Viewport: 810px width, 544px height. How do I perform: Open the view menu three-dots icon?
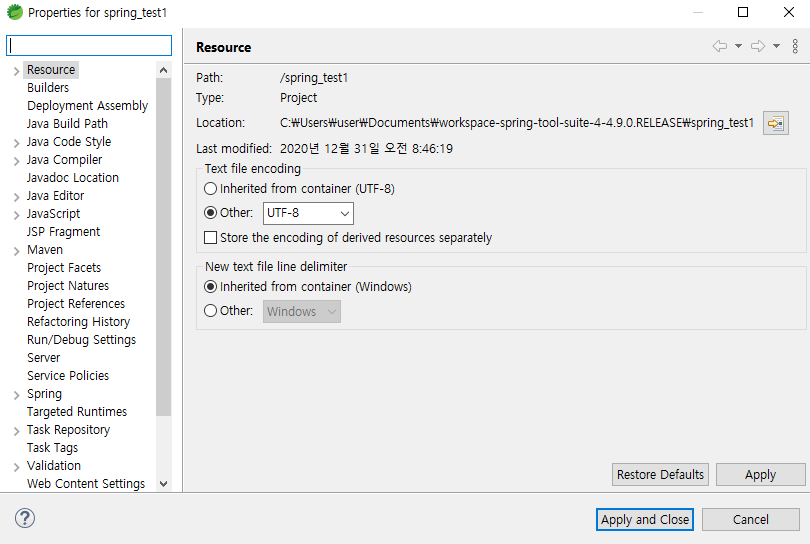click(795, 46)
